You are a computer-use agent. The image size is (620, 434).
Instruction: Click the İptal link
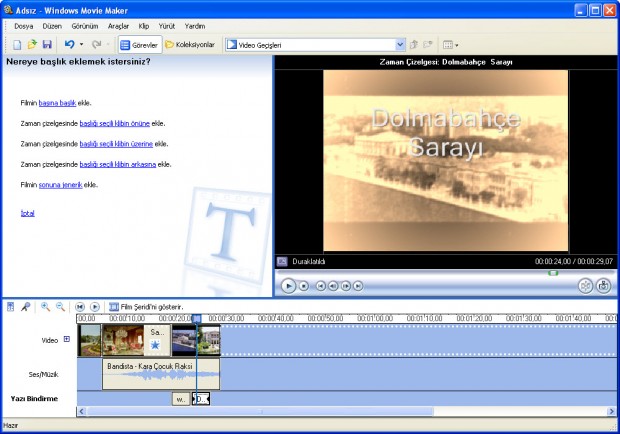click(28, 213)
